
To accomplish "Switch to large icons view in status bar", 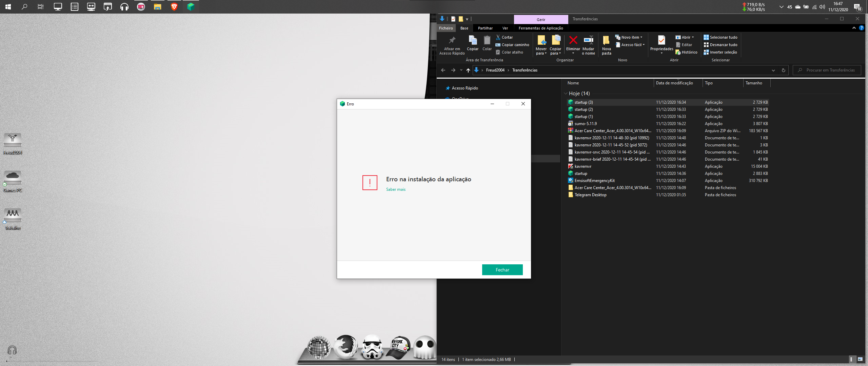I will (x=860, y=359).
